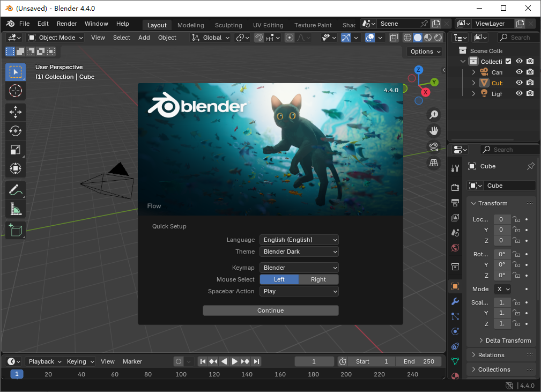The width and height of the screenshot is (541, 392).
Task: Open the viewport Options dropdown
Action: point(425,51)
